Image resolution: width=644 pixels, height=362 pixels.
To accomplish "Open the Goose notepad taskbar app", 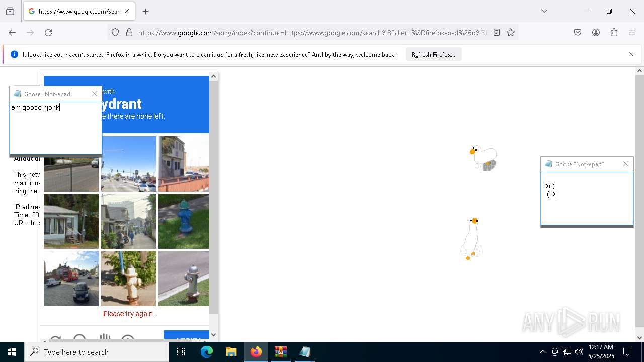I will coord(305,352).
